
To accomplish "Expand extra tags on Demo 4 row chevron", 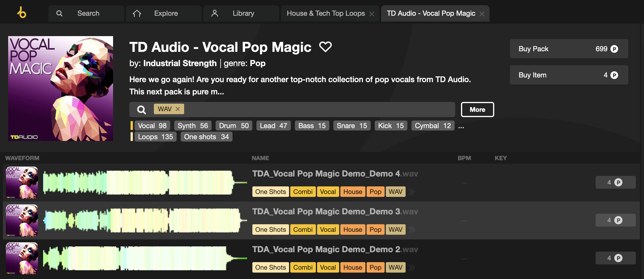I will (412, 192).
